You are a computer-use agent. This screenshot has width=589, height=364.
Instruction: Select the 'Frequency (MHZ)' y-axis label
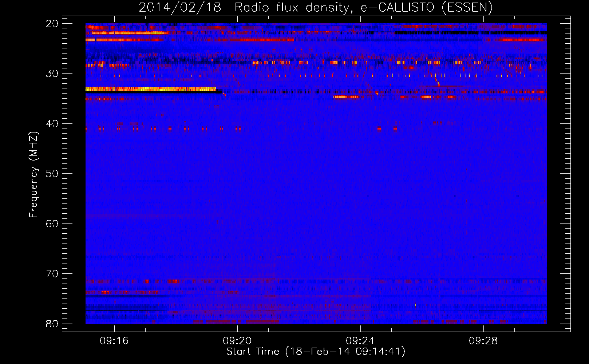click(x=33, y=174)
